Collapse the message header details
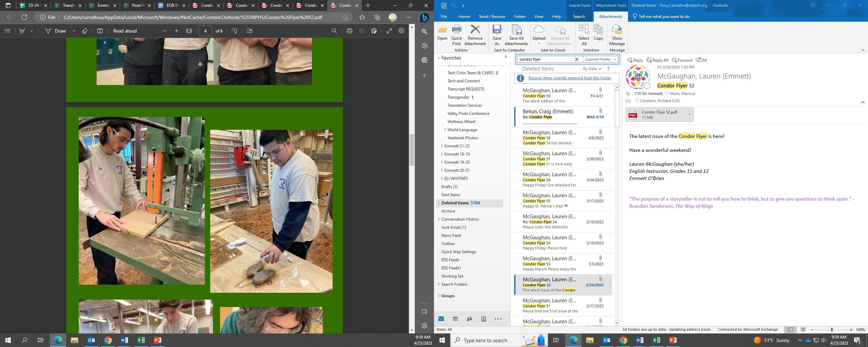Viewport: 868px width, 347px height. click(863, 102)
